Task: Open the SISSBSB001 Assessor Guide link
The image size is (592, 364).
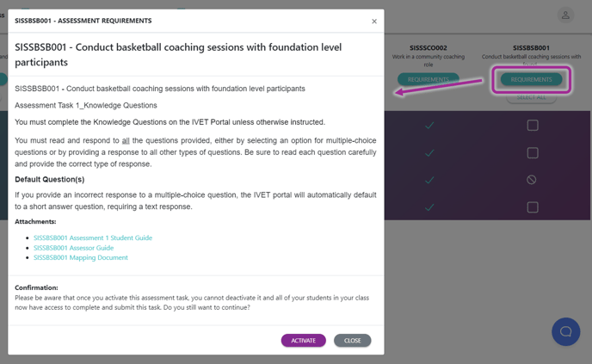Action: tap(74, 248)
